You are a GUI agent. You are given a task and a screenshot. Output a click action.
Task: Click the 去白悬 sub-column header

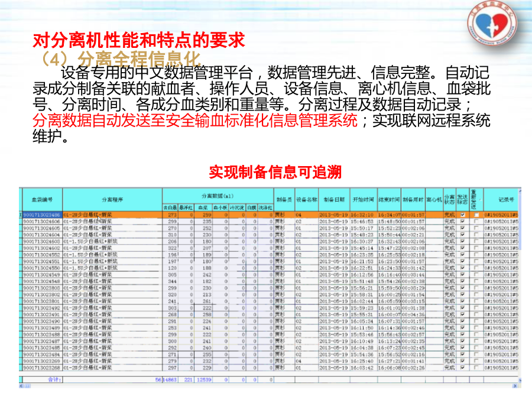(x=170, y=207)
